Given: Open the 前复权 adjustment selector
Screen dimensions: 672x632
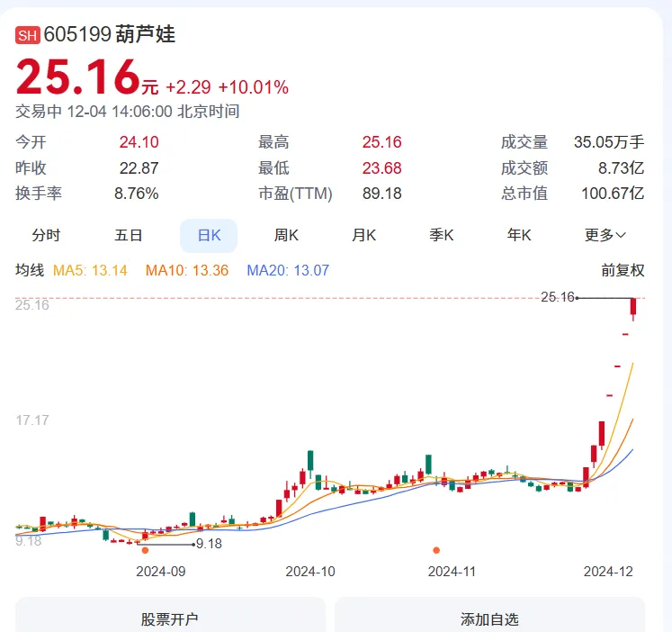Looking at the screenshot, I should [623, 270].
